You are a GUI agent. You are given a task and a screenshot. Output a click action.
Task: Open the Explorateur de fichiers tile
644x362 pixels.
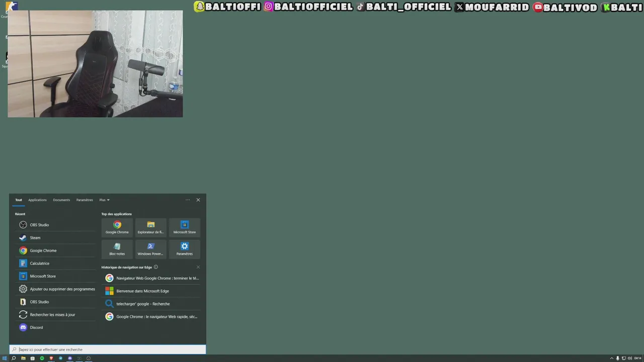[x=151, y=228]
